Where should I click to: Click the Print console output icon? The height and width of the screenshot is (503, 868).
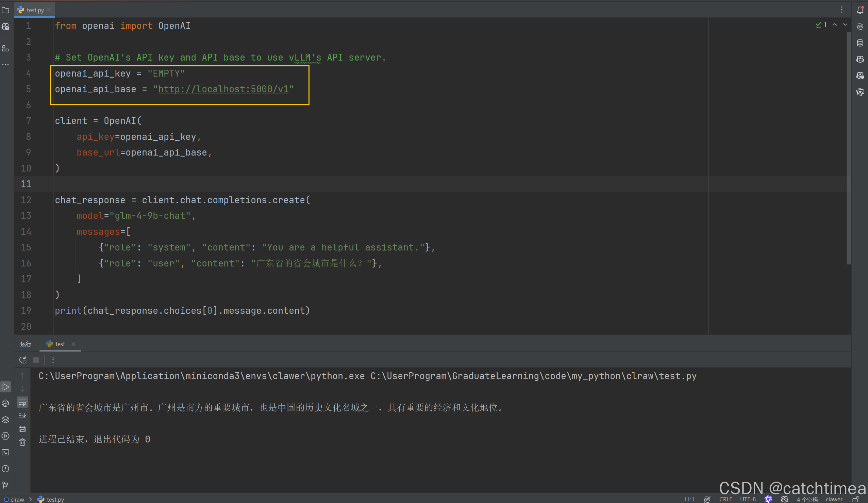click(x=22, y=429)
